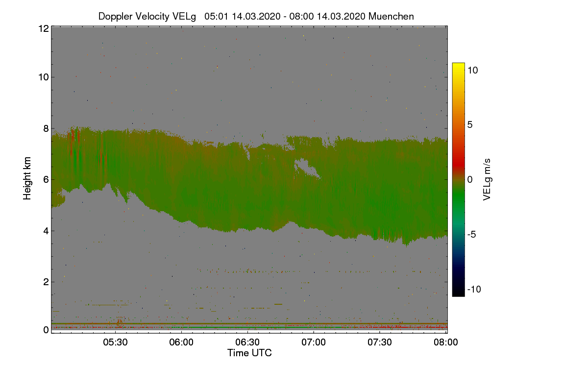Click the colorbar zero value label

click(x=469, y=179)
